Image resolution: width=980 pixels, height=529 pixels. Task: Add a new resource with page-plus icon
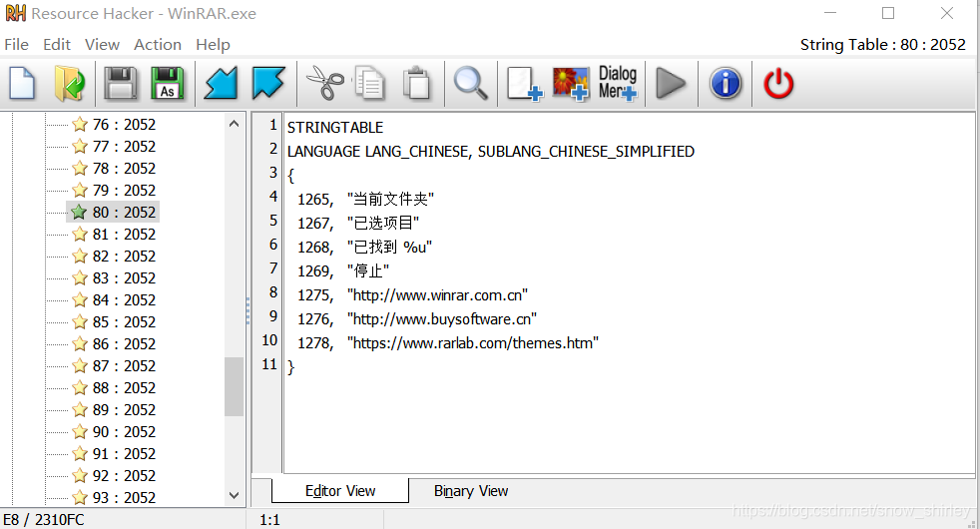point(524,84)
